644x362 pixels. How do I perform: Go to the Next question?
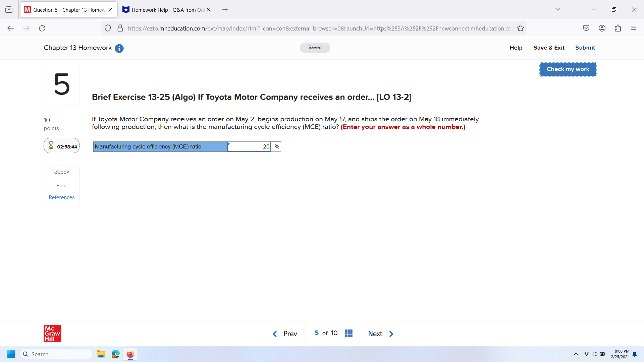[x=375, y=333]
